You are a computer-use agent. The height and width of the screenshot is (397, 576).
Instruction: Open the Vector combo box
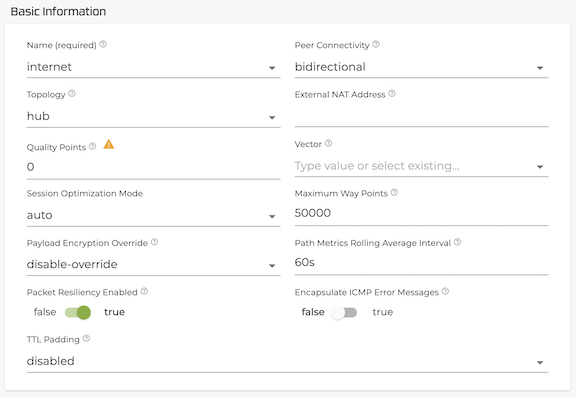point(421,166)
